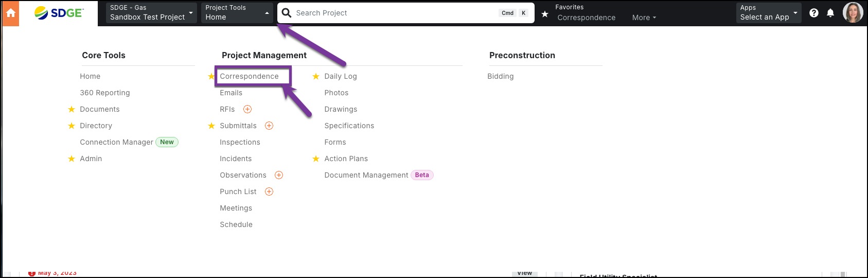Create new RFI with plus icon

247,109
